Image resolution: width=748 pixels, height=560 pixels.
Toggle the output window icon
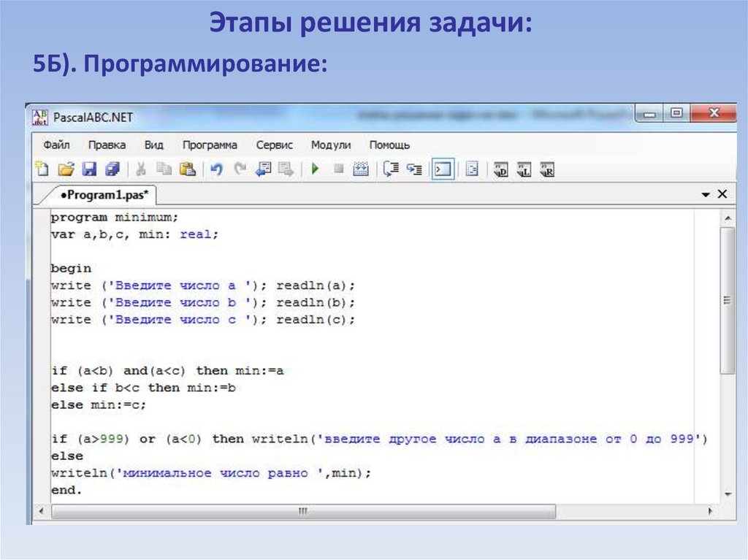(443, 169)
